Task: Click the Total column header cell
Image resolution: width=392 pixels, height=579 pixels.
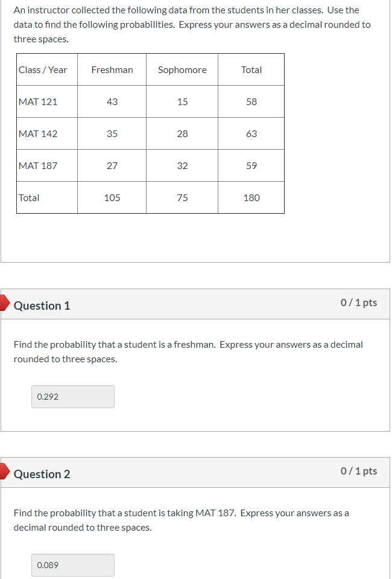Action: 251,69
